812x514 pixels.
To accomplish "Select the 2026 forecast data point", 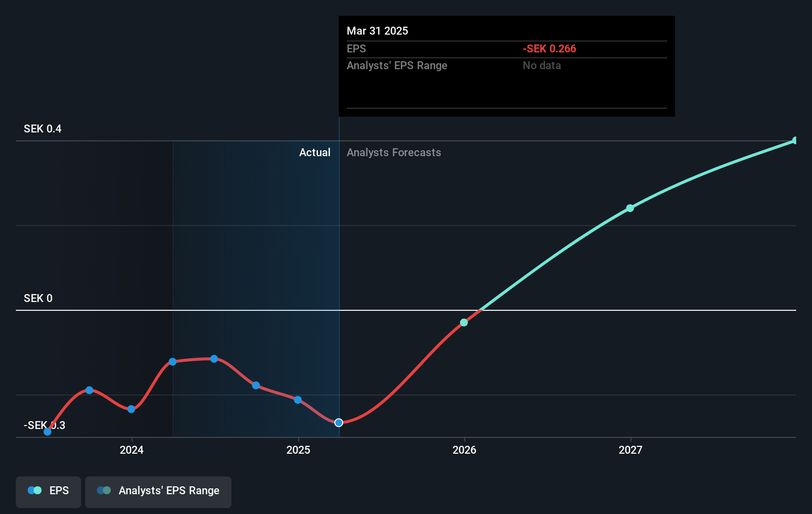I will pyautogui.click(x=464, y=323).
